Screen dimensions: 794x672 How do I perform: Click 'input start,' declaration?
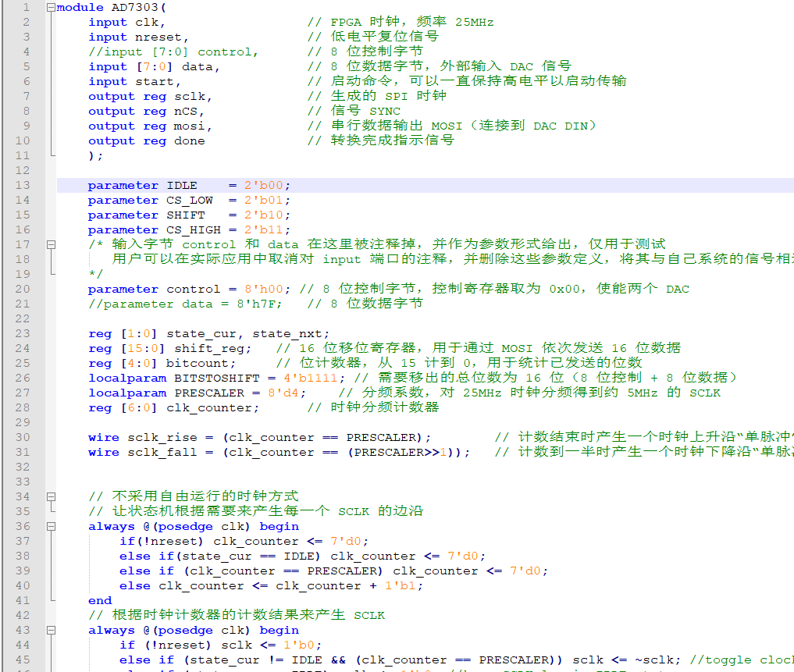134,81
